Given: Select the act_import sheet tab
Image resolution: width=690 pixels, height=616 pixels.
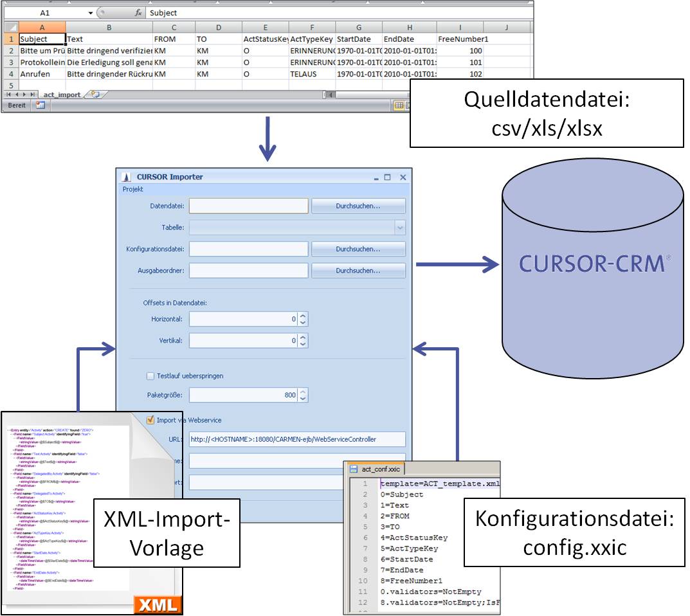Looking at the screenshot, I should point(62,95).
